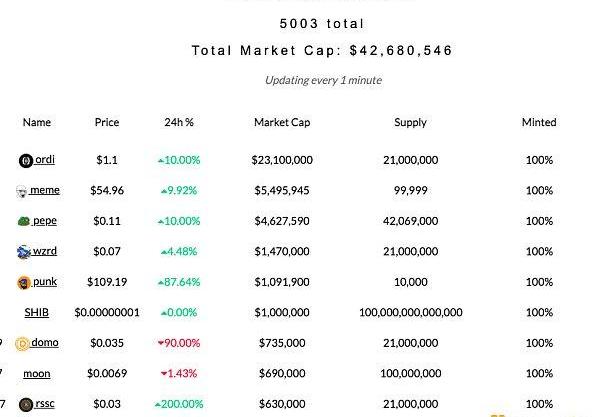This screenshot has width=600, height=417.
Task: Click the rssc 200.00% change value
Action: click(179, 404)
